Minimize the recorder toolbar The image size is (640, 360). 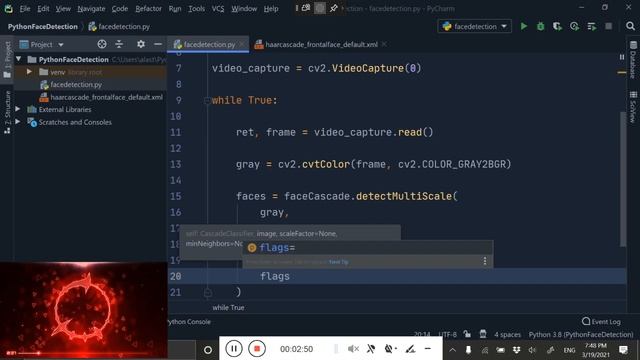click(x=428, y=349)
